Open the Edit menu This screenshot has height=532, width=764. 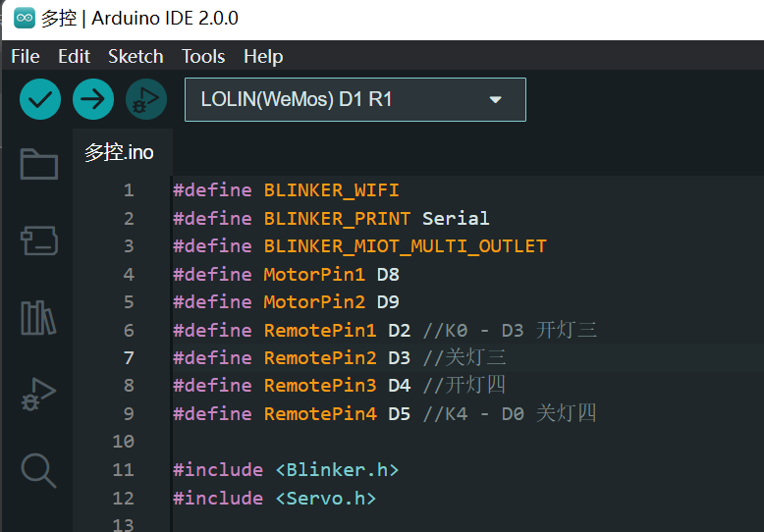[x=74, y=57]
